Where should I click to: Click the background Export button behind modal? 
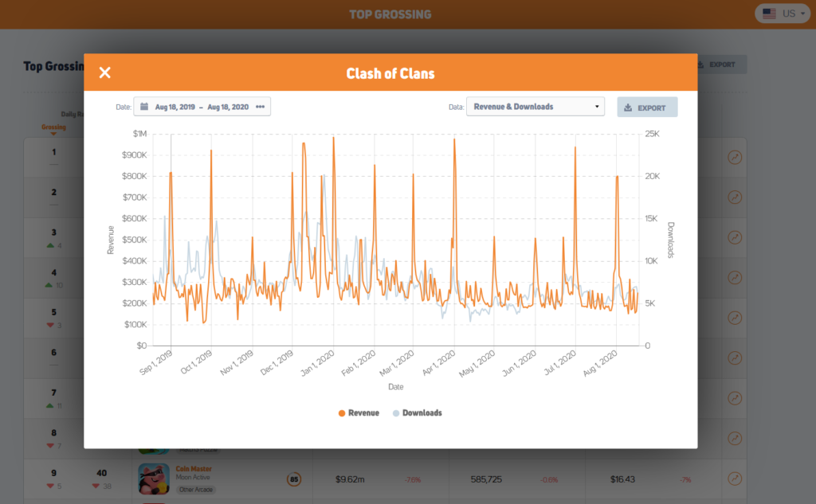[x=721, y=64]
